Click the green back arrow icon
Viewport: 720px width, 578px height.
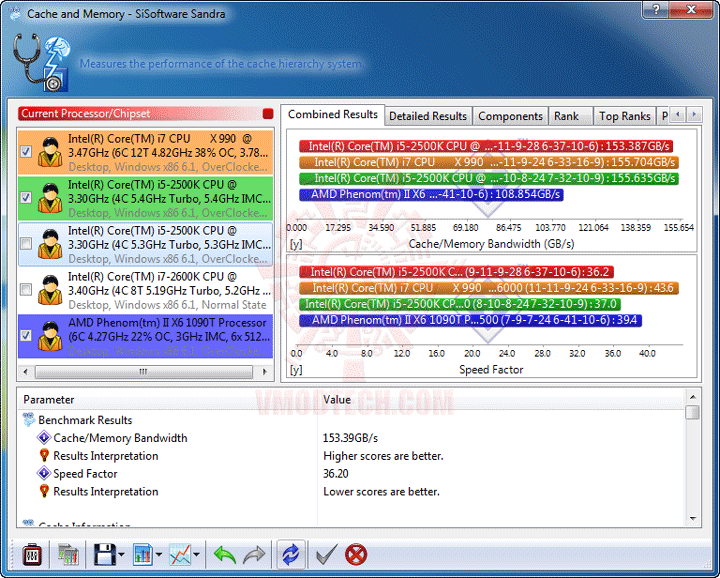225,555
